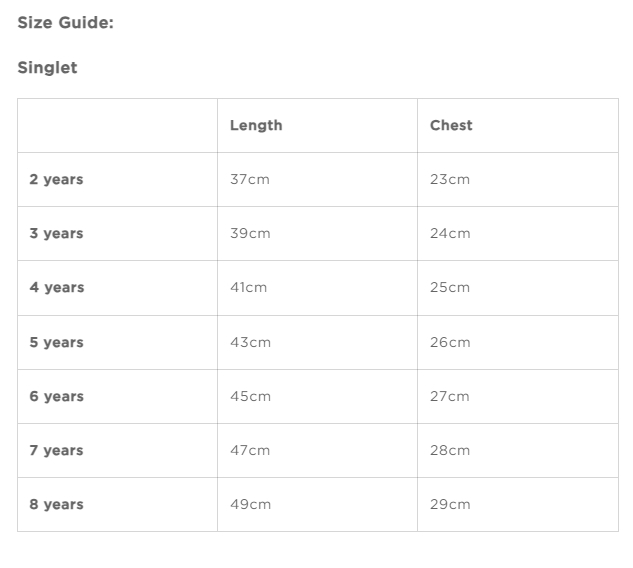The image size is (633, 568).
Task: Click the Singlet heading text
Action: coord(47,68)
